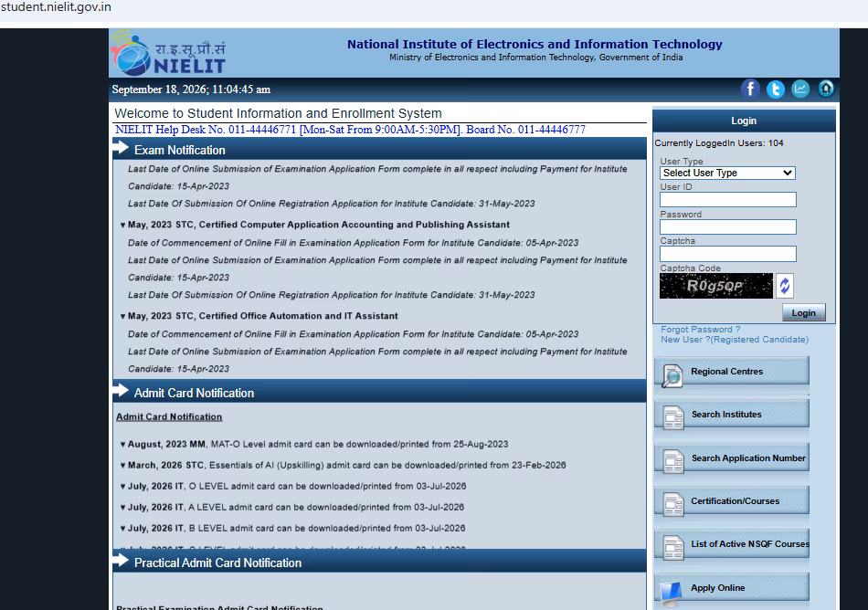Click the Practical Admit Card Notification header
The image size is (868, 610).
pos(379,562)
